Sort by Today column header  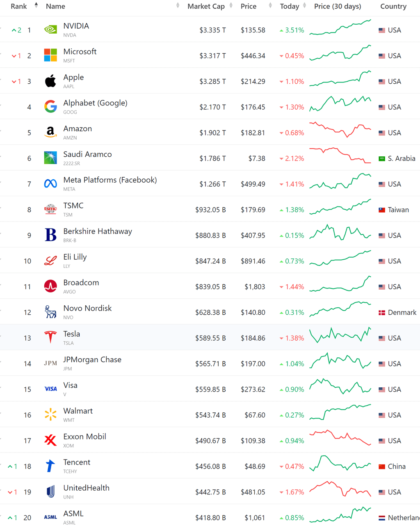(290, 6)
